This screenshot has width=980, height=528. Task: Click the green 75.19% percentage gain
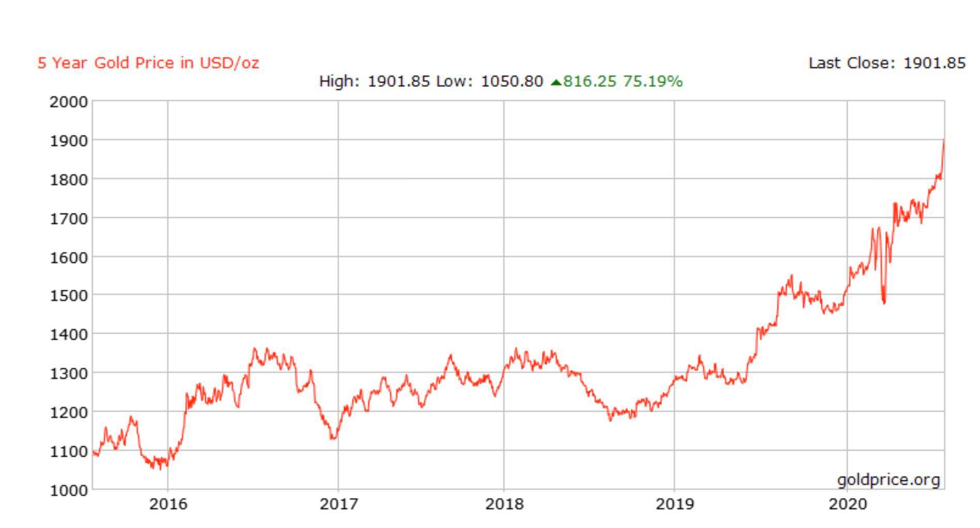[653, 82]
